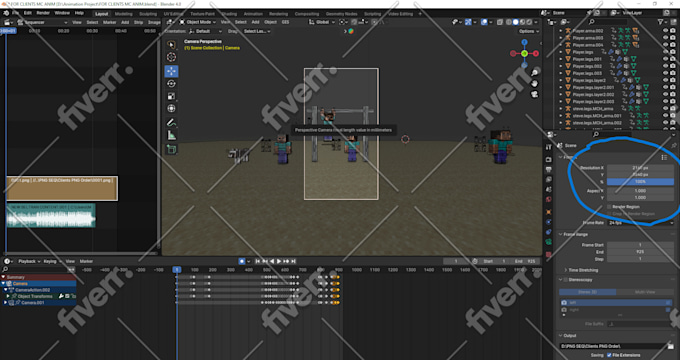Toggle the File Extensions checkbox

609,355
